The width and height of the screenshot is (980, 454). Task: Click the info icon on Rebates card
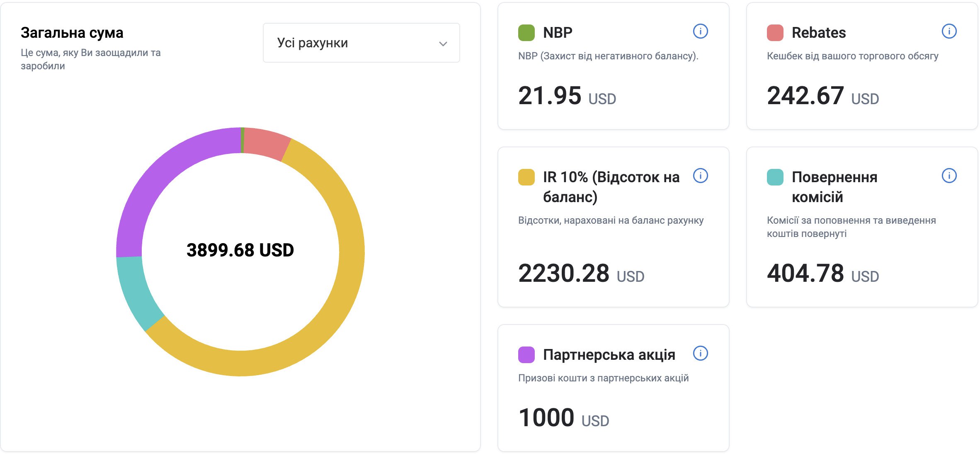coord(949,31)
